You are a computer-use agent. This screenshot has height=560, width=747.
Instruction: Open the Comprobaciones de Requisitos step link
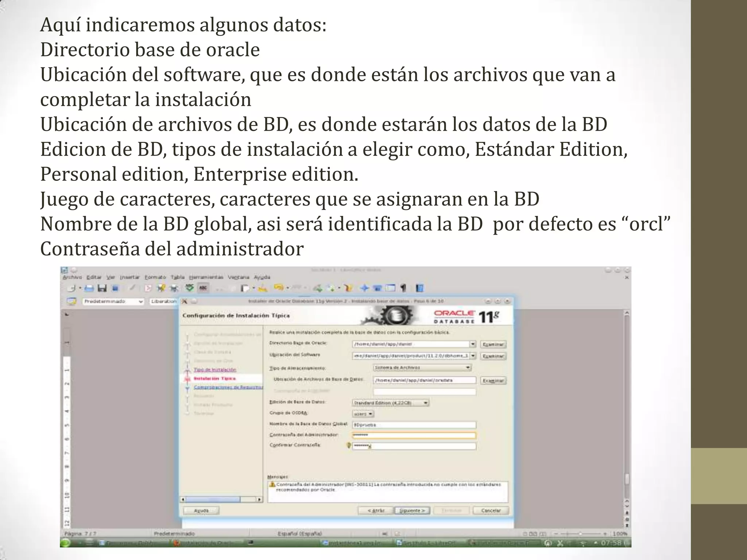click(228, 387)
